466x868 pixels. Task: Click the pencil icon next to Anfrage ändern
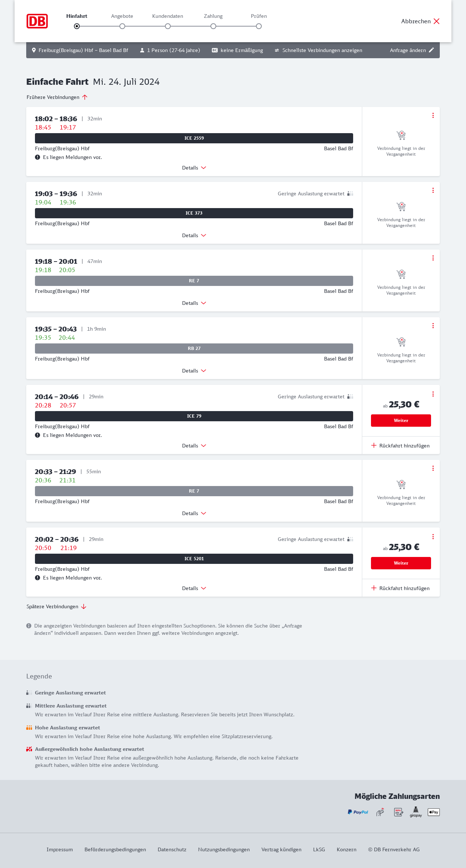[431, 50]
